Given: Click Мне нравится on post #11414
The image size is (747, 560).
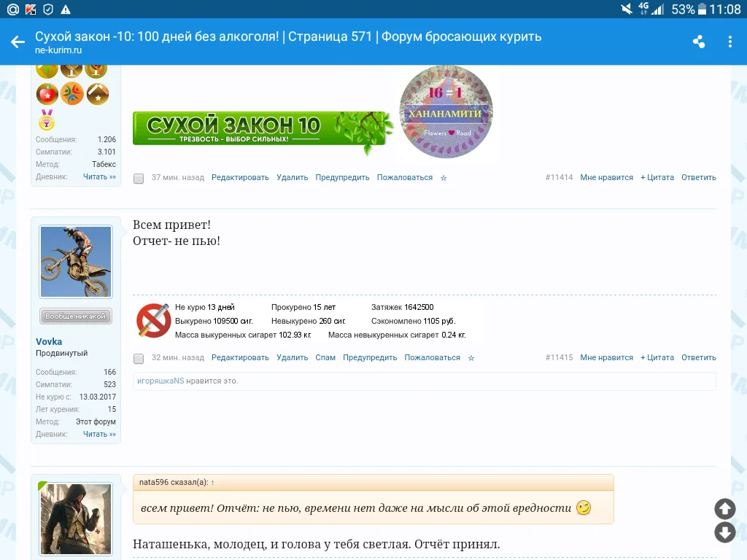Looking at the screenshot, I should pyautogui.click(x=606, y=177).
